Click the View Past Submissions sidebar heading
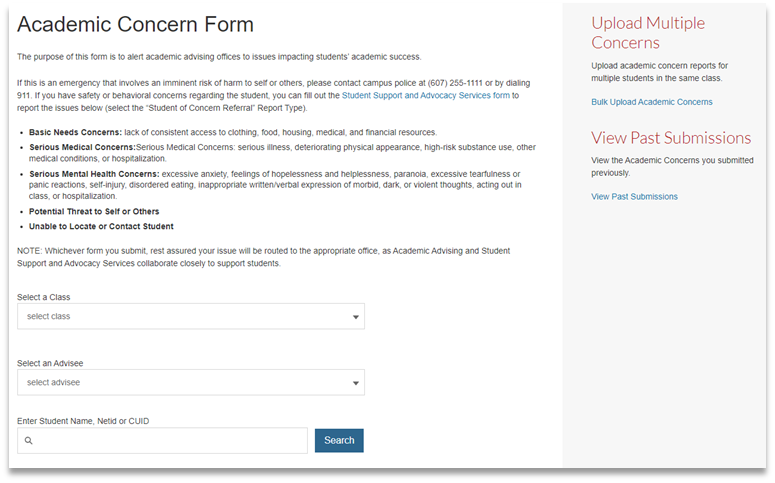The width and height of the screenshot is (775, 483). (670, 138)
